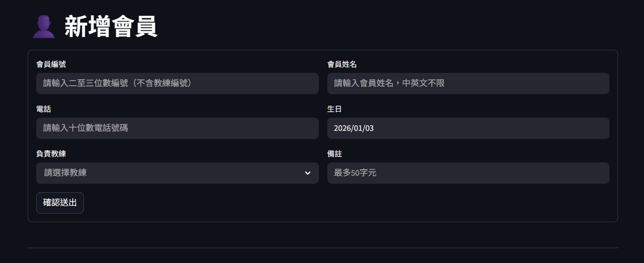Expand the 負責教練 dropdown chevron arrow

308,173
